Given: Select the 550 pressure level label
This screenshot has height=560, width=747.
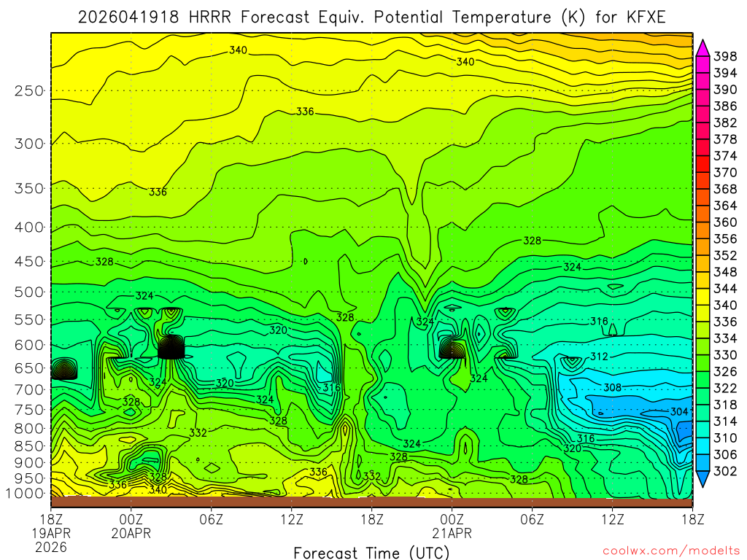Looking at the screenshot, I should coord(29,319).
